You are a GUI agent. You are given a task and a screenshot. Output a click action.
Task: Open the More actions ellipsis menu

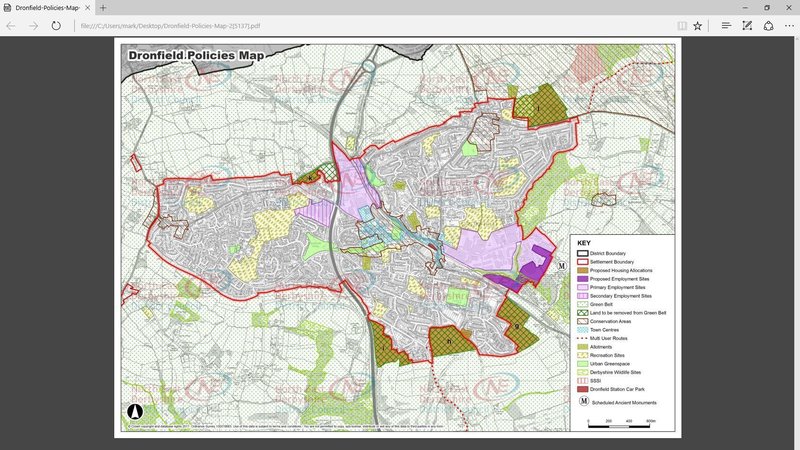point(788,25)
